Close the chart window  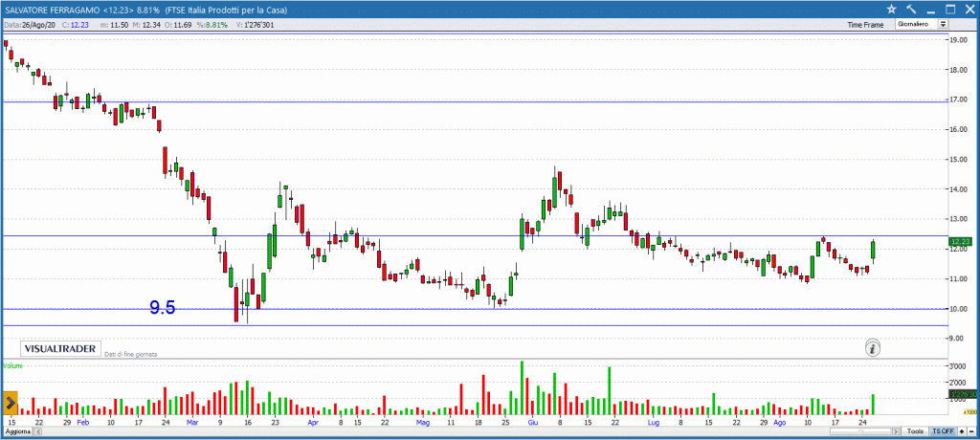pos(969,9)
